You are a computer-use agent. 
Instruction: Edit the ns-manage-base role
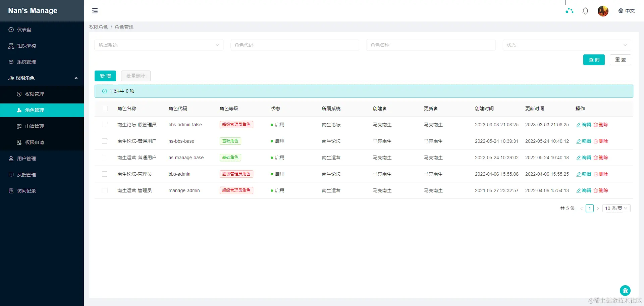[x=584, y=158]
